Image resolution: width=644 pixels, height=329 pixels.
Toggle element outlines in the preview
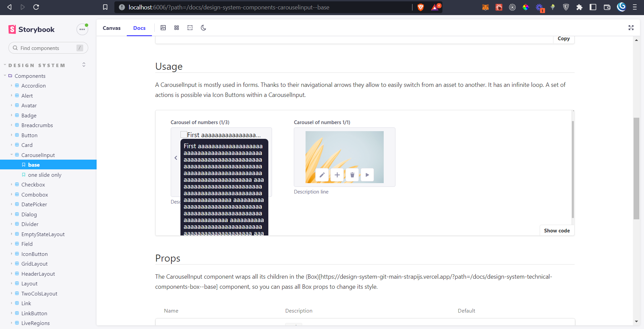coord(190,28)
